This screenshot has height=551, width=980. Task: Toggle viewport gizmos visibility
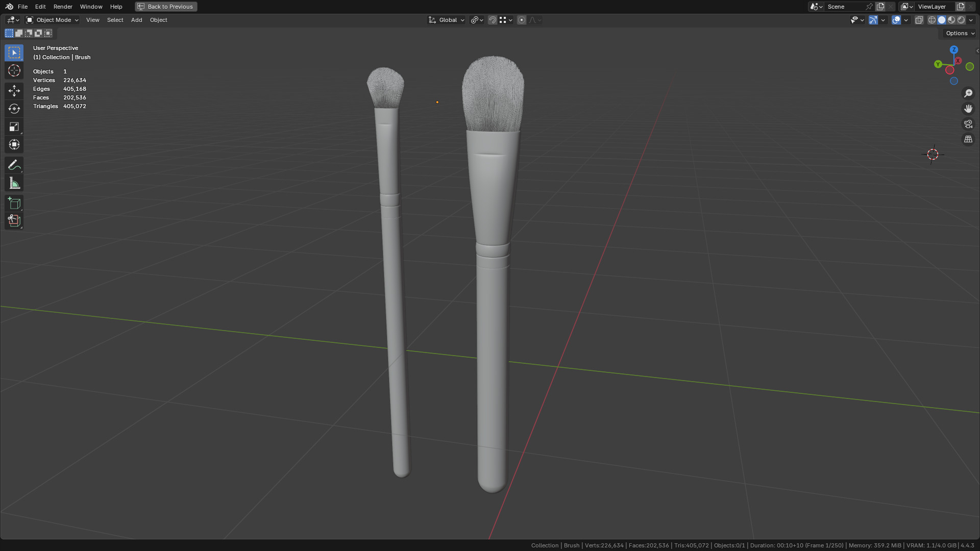click(x=873, y=20)
